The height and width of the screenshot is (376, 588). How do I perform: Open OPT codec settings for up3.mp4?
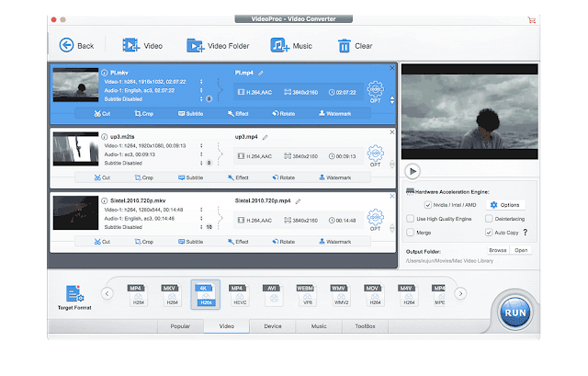tap(375, 156)
